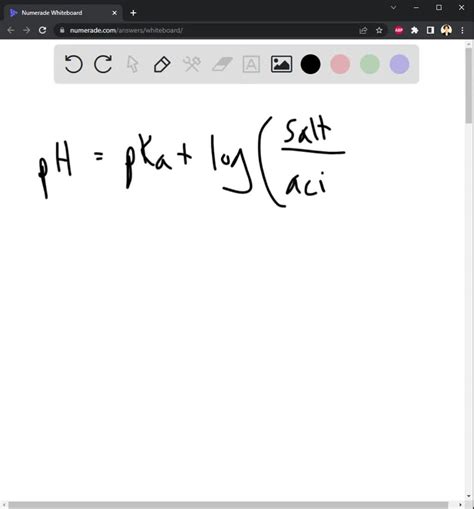This screenshot has height=509, width=474.
Task: Open the crossed tools icon
Action: tap(192, 64)
